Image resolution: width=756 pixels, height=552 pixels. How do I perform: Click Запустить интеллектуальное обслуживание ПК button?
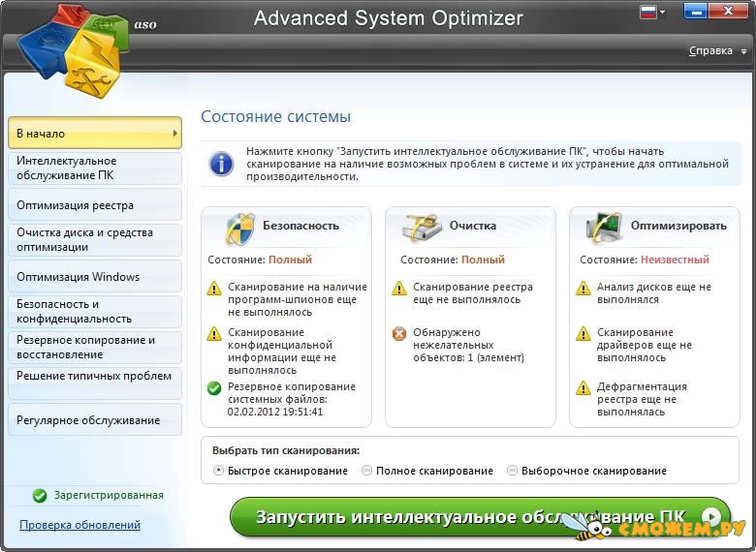click(480, 517)
